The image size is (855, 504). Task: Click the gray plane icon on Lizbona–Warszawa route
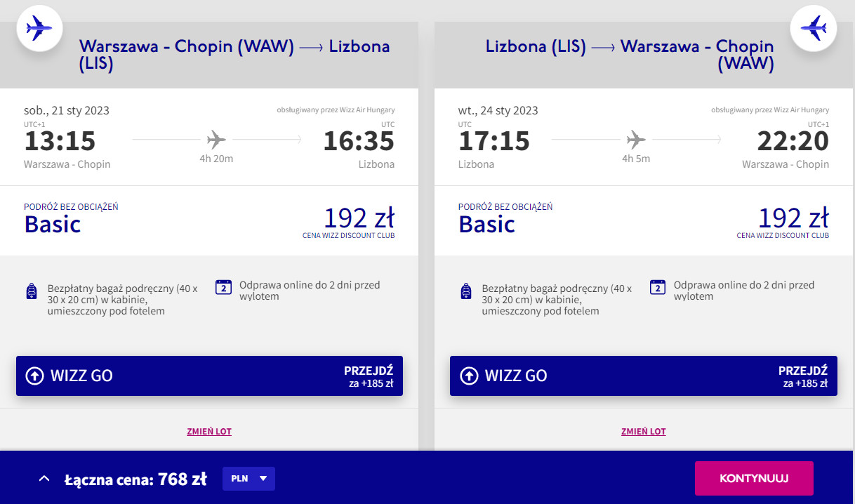pos(636,139)
